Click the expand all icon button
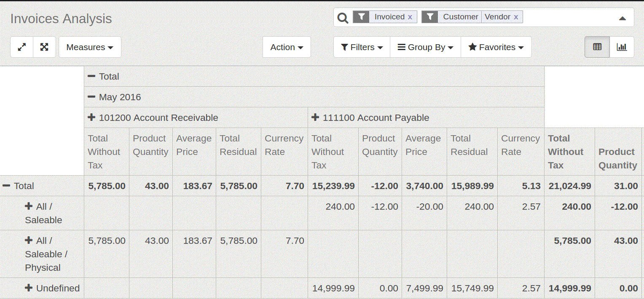 (44, 47)
